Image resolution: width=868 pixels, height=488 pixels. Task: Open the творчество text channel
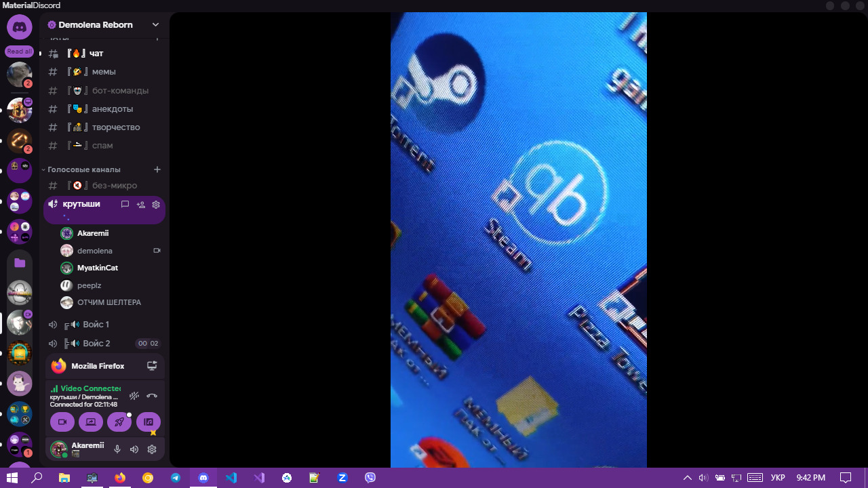click(104, 127)
